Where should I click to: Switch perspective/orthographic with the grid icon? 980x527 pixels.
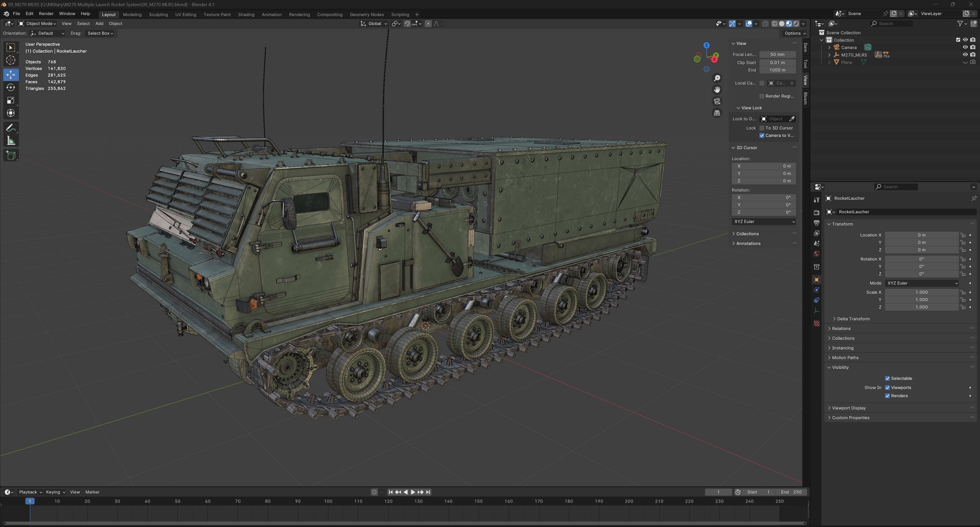(717, 113)
